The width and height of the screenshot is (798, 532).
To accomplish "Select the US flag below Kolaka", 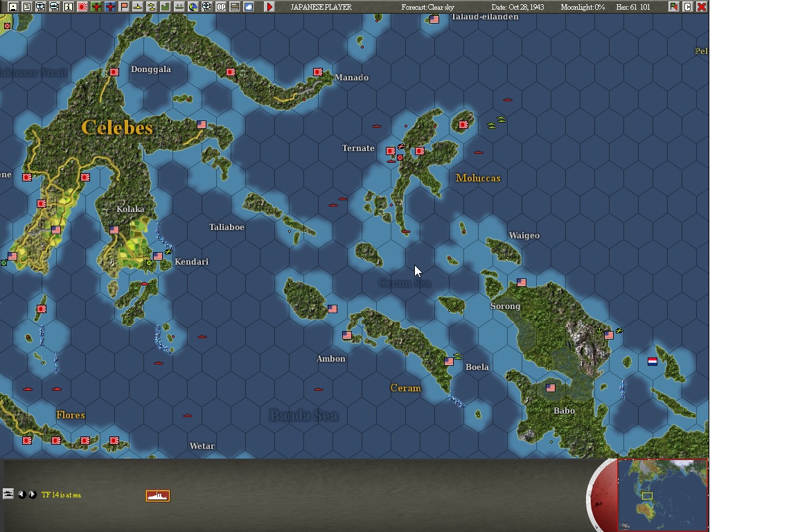I will (114, 230).
